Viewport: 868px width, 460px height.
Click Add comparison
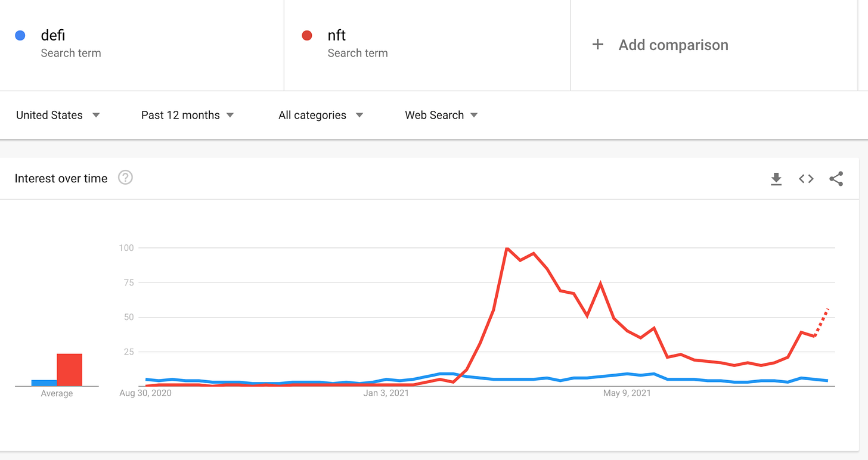pos(673,45)
